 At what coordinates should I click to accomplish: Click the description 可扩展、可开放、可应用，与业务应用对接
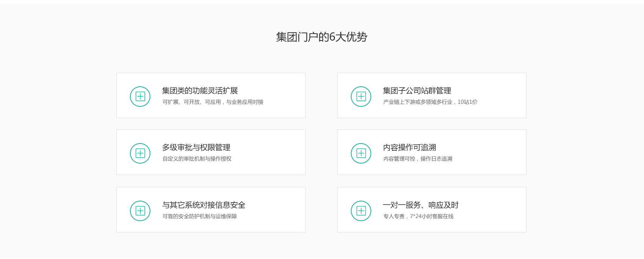point(213,102)
